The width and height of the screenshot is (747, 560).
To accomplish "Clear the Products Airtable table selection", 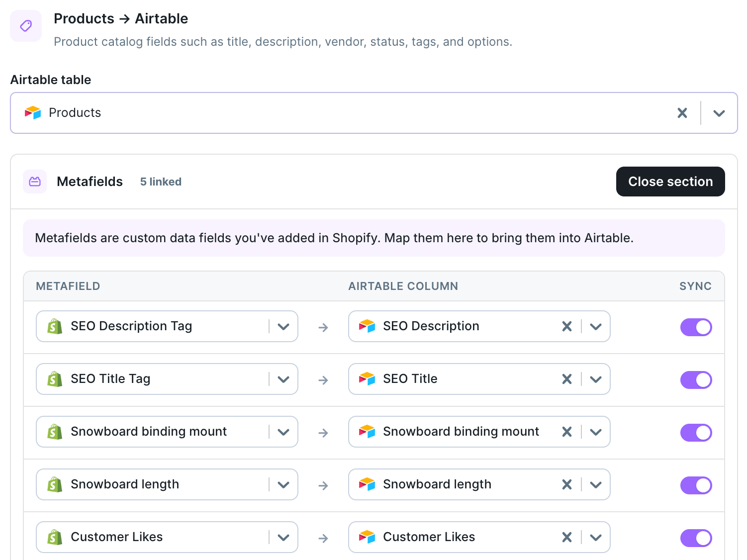I will (x=682, y=113).
